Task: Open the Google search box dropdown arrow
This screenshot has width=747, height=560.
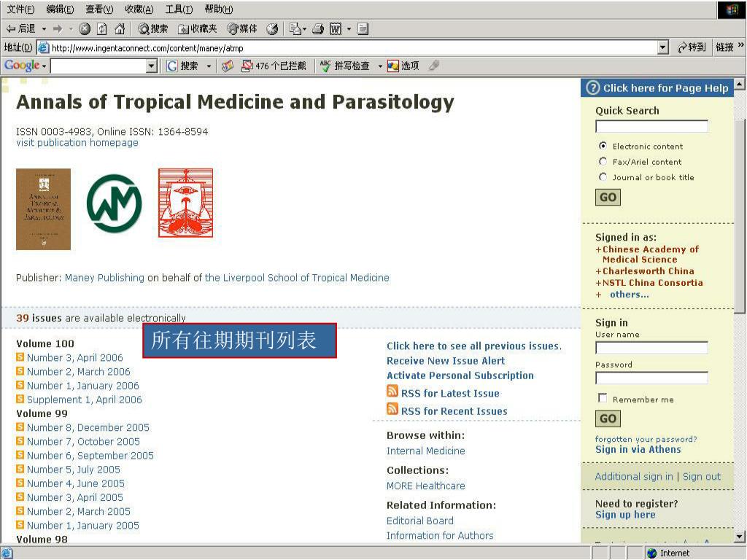Action: [152, 66]
